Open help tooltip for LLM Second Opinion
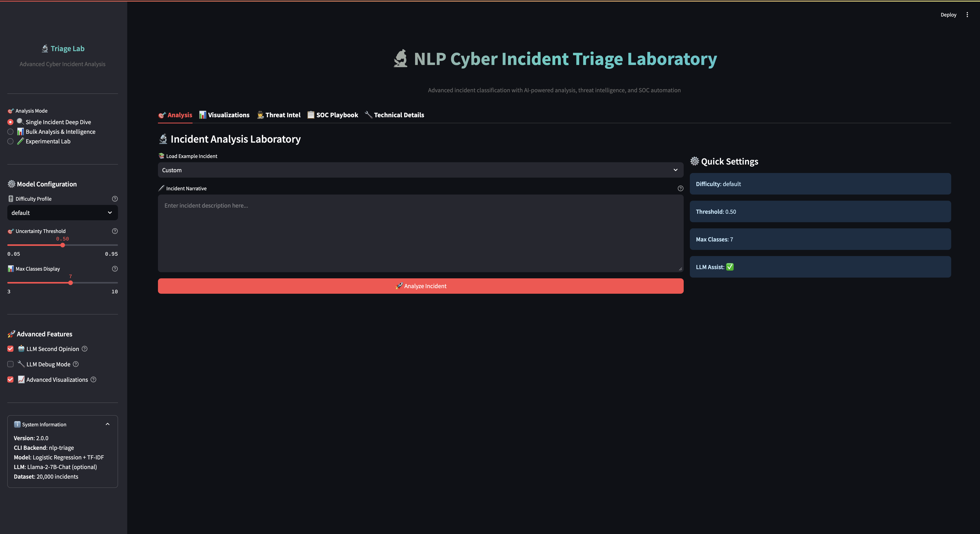The height and width of the screenshot is (534, 980). 85,349
